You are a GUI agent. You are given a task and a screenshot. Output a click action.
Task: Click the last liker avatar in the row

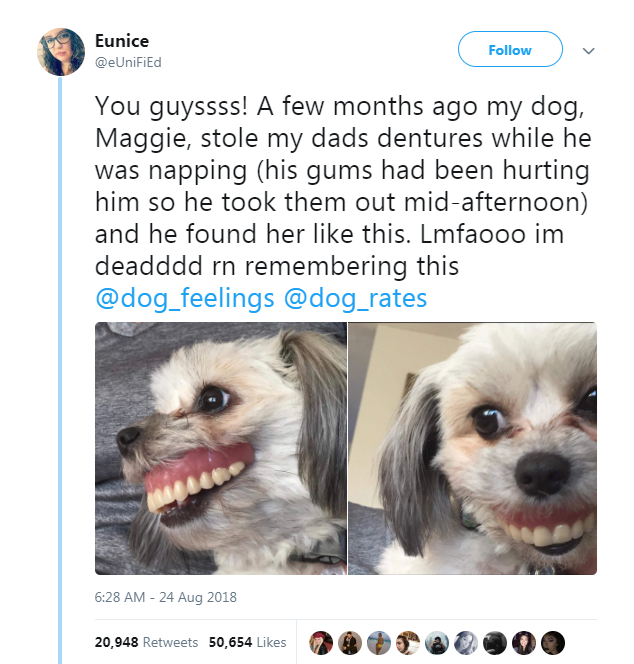point(554,642)
